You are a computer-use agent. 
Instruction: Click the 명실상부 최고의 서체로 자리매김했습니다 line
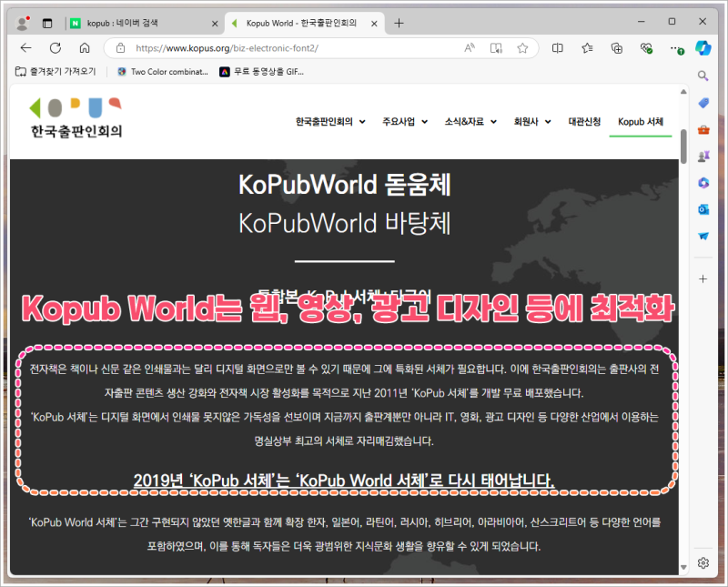(x=344, y=440)
